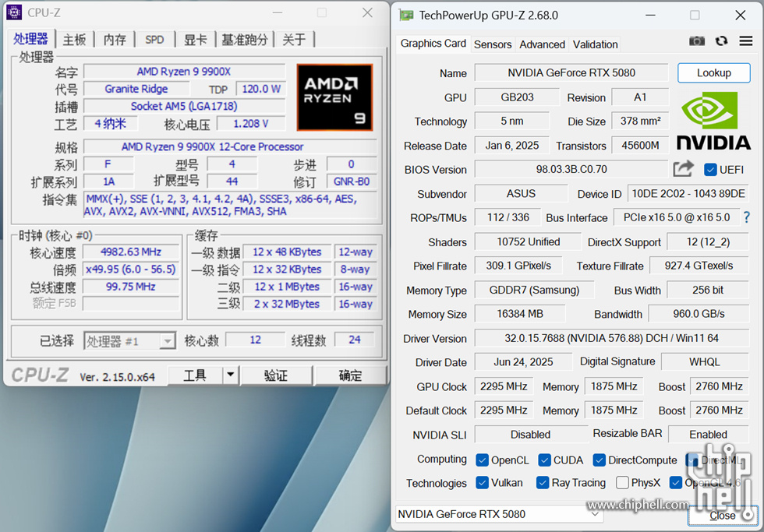Click the GPU-Z title bar app icon
This screenshot has width=764, height=532.
[406, 16]
